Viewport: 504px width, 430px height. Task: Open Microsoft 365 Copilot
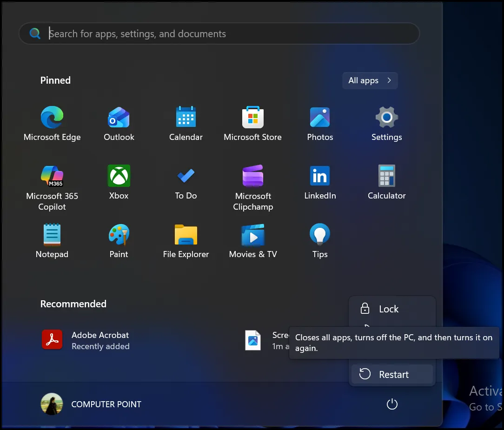[x=52, y=188]
